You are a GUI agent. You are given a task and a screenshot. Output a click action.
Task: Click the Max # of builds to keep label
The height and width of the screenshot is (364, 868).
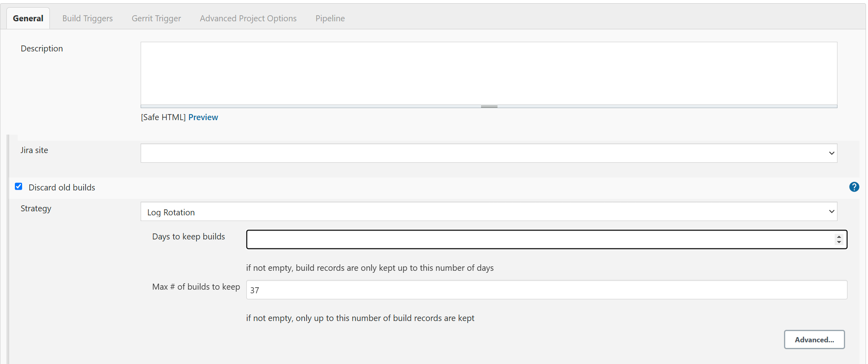tap(196, 287)
